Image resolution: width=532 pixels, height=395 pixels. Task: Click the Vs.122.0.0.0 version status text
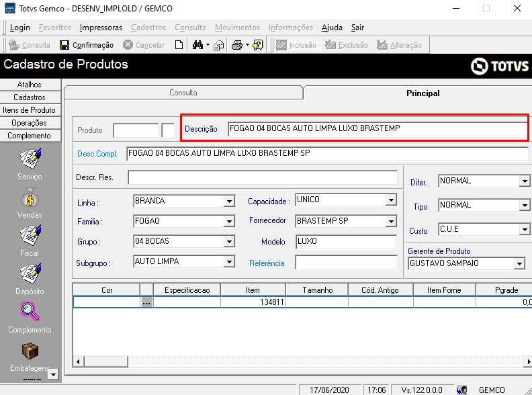[422, 390]
